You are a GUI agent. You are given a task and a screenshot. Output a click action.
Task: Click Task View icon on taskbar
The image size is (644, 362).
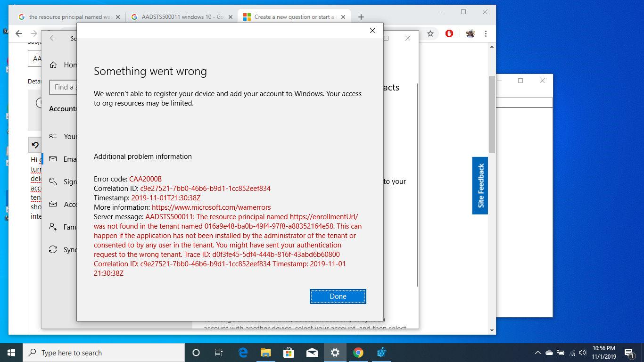[x=219, y=353]
